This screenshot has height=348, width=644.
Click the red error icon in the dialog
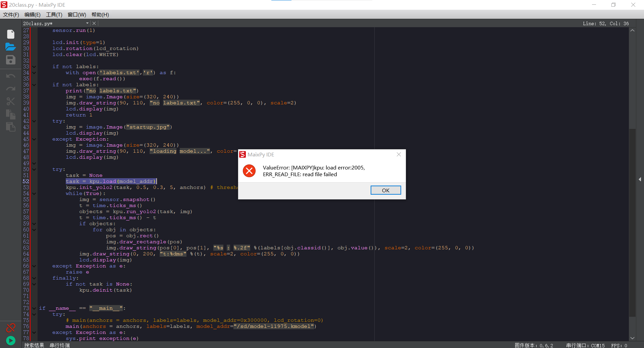point(249,171)
